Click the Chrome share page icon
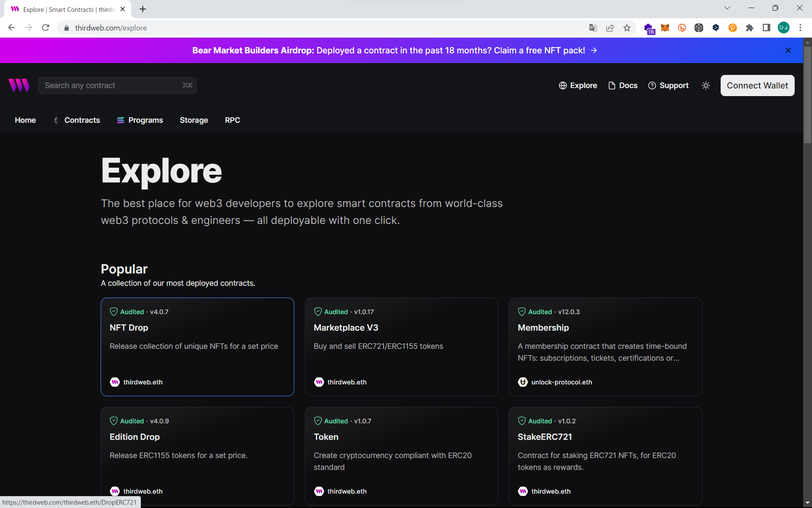812x508 pixels. (x=610, y=28)
